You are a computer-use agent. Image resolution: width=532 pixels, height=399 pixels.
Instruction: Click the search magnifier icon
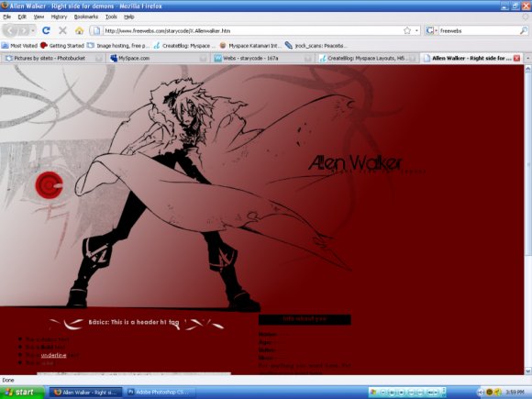point(524,30)
